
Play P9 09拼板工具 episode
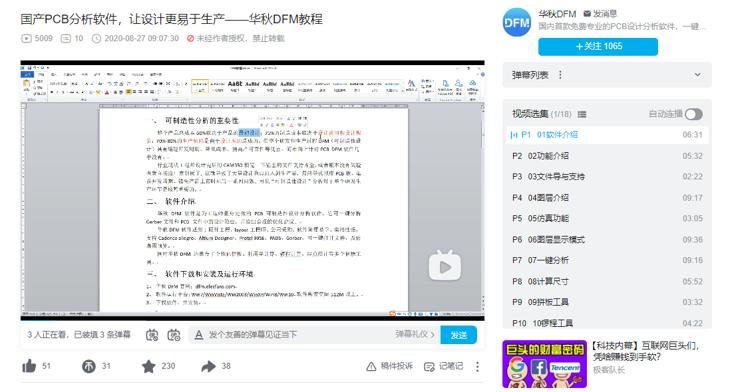tap(607, 302)
